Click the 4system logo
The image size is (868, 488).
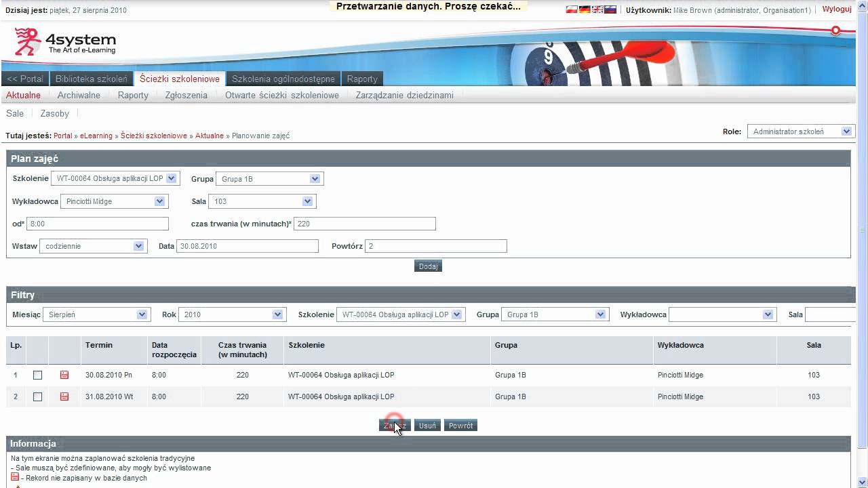pyautogui.click(x=65, y=42)
